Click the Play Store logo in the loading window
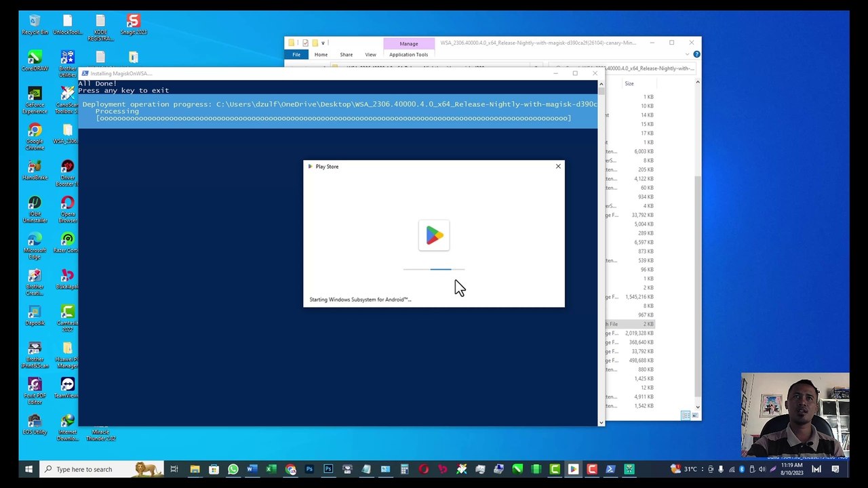 434,235
